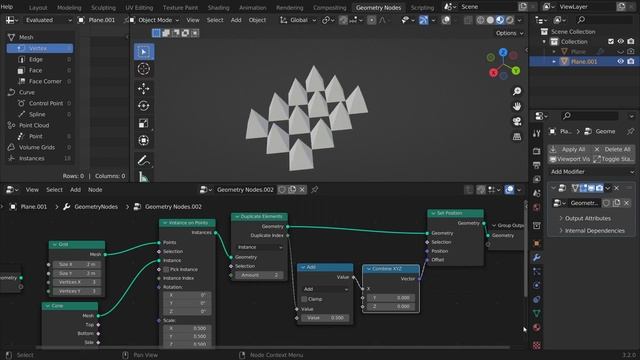This screenshot has height=360, width=640.
Task: Uncheck the Collection exclude checkbox
Action: coord(611,42)
